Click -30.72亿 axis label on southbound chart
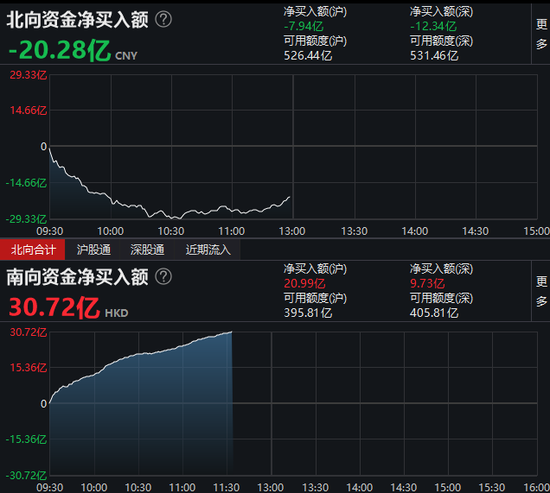The width and height of the screenshot is (550, 493). pos(26,476)
